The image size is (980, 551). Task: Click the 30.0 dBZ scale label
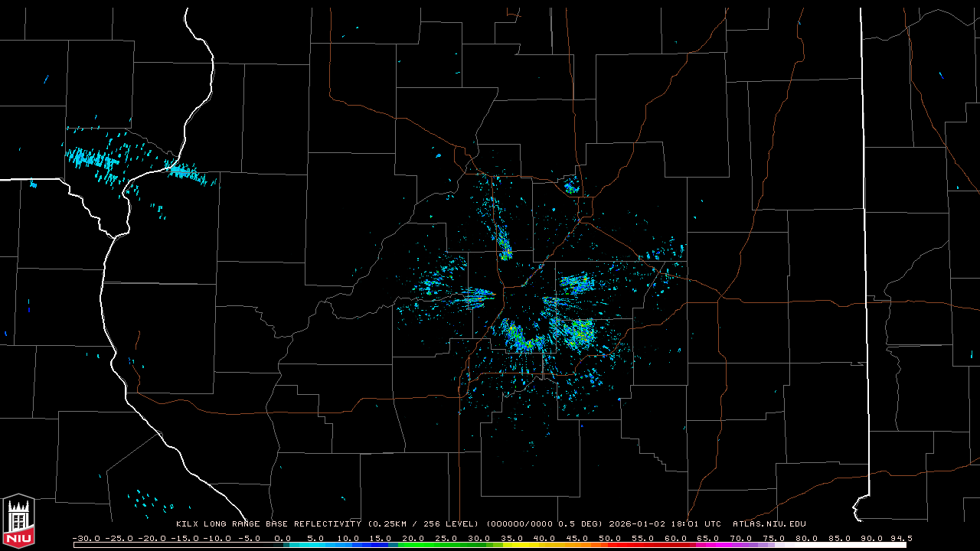tap(479, 538)
